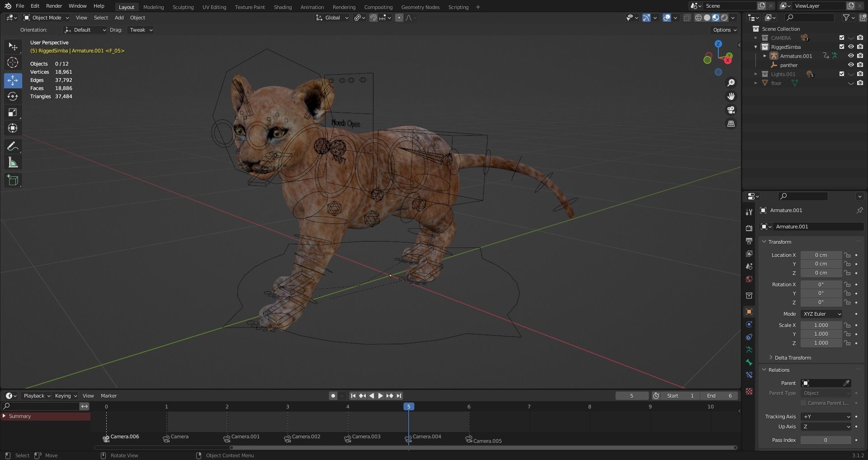This screenshot has width=868, height=460.
Task: Open the Scene properties tab
Action: click(x=749, y=266)
